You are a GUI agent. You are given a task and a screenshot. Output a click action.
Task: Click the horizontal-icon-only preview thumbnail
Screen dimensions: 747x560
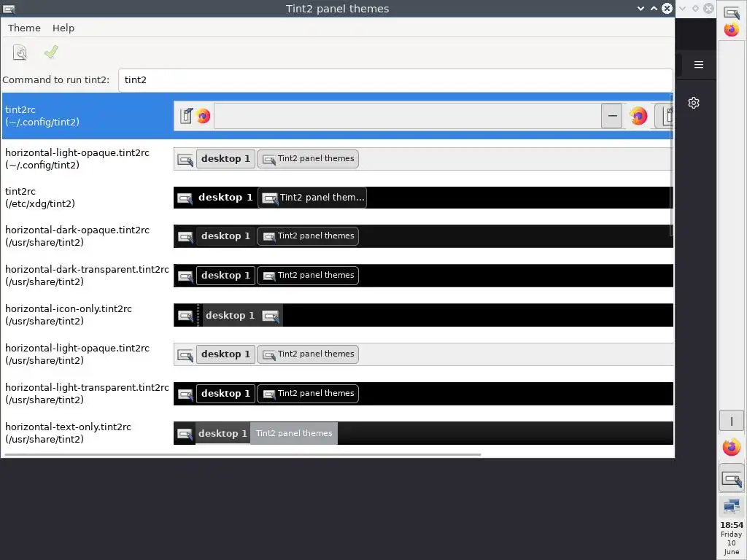click(423, 315)
